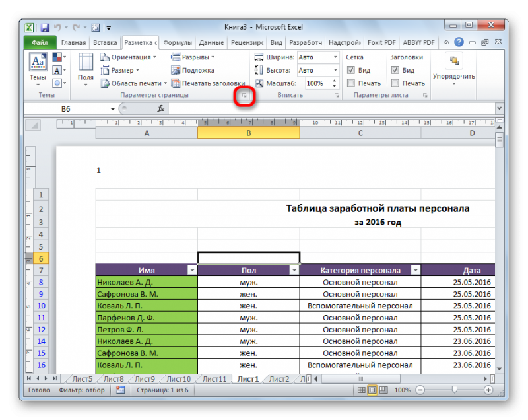Image resolution: width=528 pixels, height=420 pixels.
Task: Open Область печати print area menu
Action: click(134, 83)
